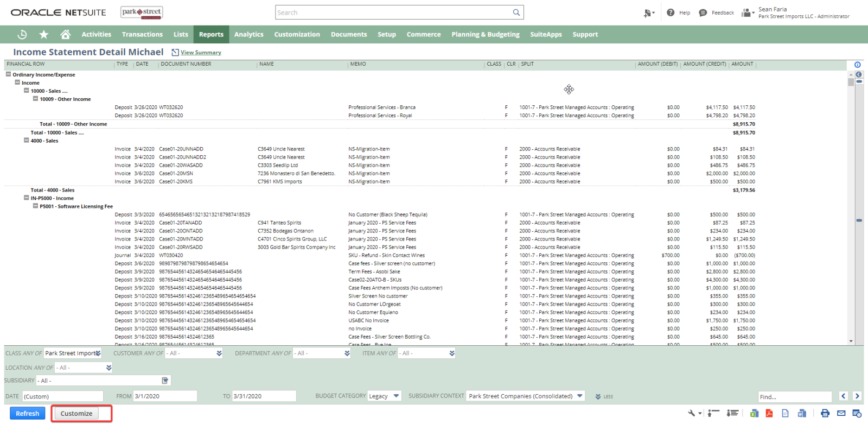Screen dimensions: 868x424
Task: Click the Feedback link text
Action: (x=723, y=13)
